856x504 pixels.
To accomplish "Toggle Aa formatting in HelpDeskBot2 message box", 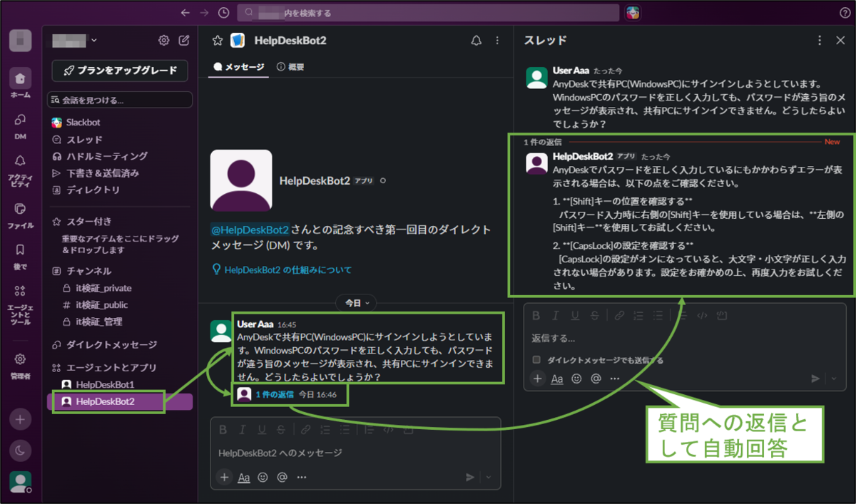I will click(244, 478).
